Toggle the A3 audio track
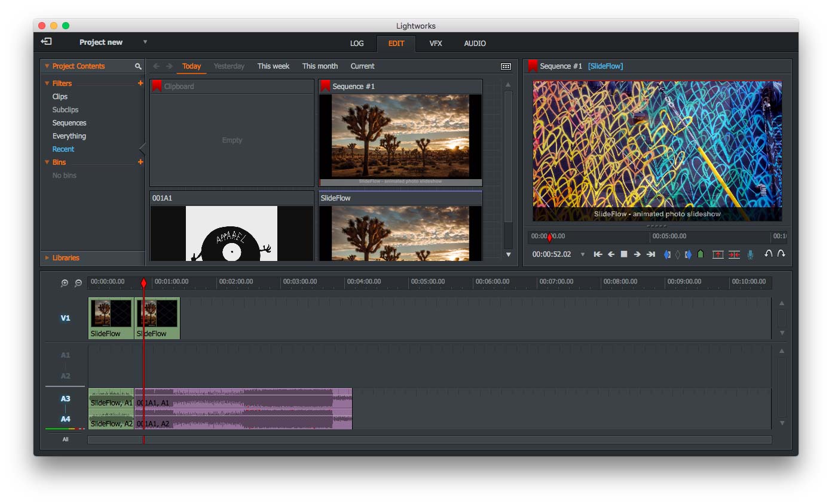Viewport: 832px width, 504px height. tap(65, 398)
